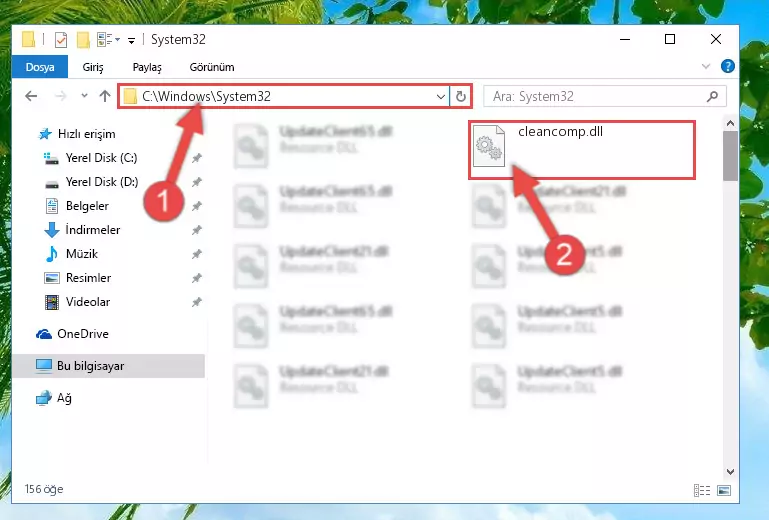Open Resimler folder in sidebar
Image resolution: width=769 pixels, height=520 pixels.
(88, 278)
